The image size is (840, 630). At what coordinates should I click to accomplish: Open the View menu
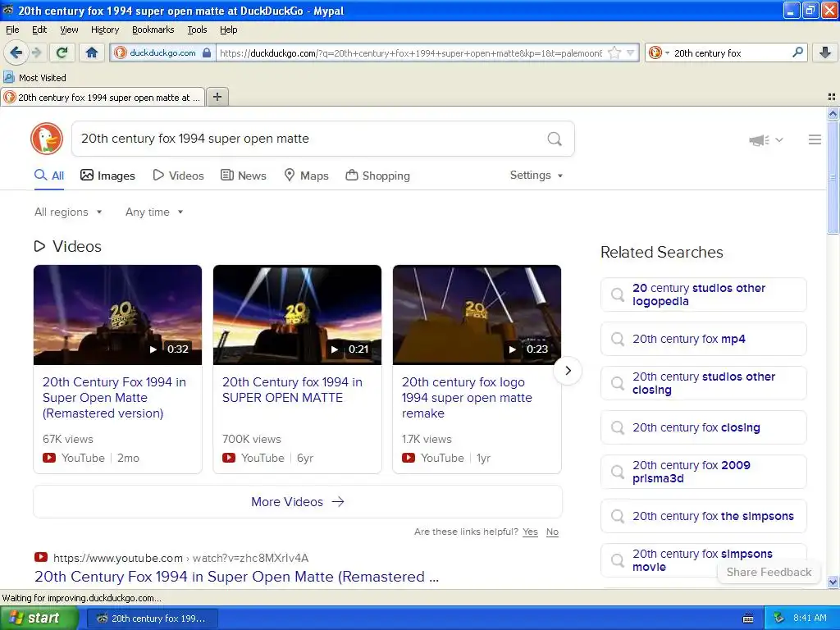coord(69,30)
